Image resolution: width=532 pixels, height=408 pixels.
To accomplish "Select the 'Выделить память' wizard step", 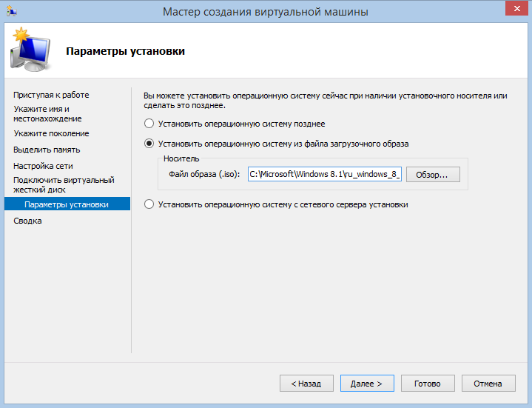I will 47,150.
